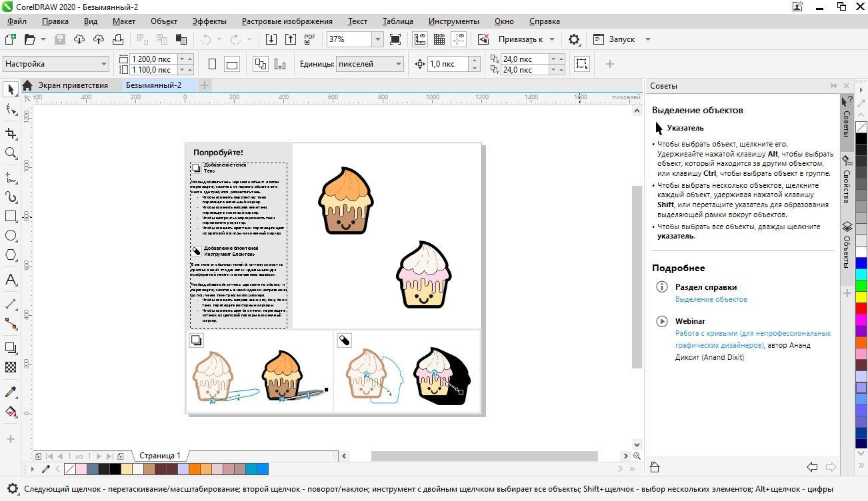
Task: Choose the Rectangle tool
Action: tap(11, 217)
